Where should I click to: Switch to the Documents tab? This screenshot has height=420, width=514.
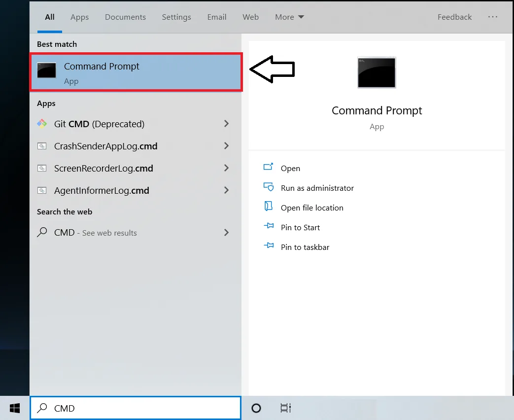click(125, 17)
